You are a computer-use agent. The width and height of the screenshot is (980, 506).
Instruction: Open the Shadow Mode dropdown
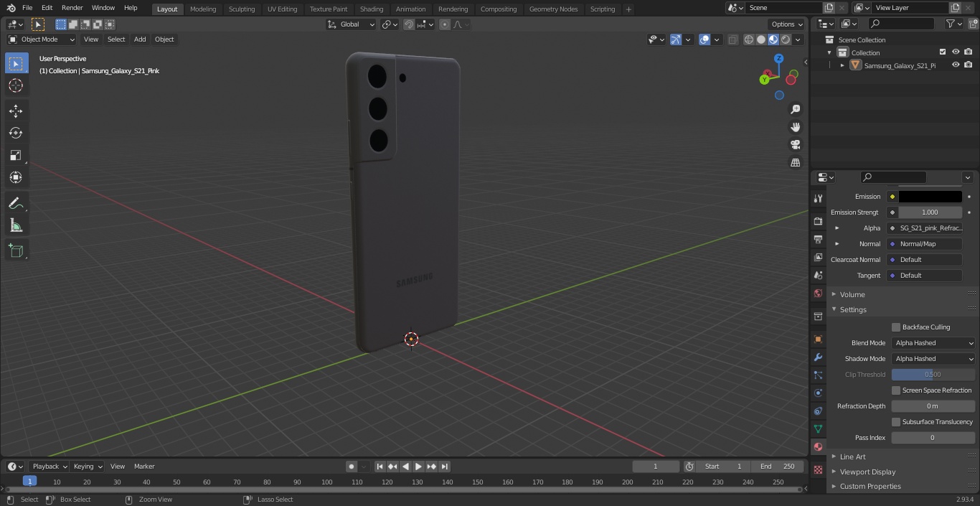[x=933, y=359]
